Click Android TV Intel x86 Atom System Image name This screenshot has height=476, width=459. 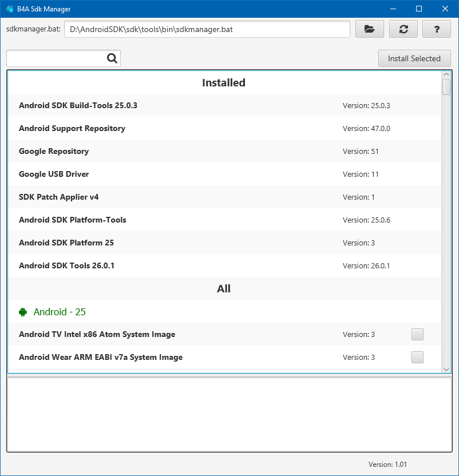pos(97,334)
